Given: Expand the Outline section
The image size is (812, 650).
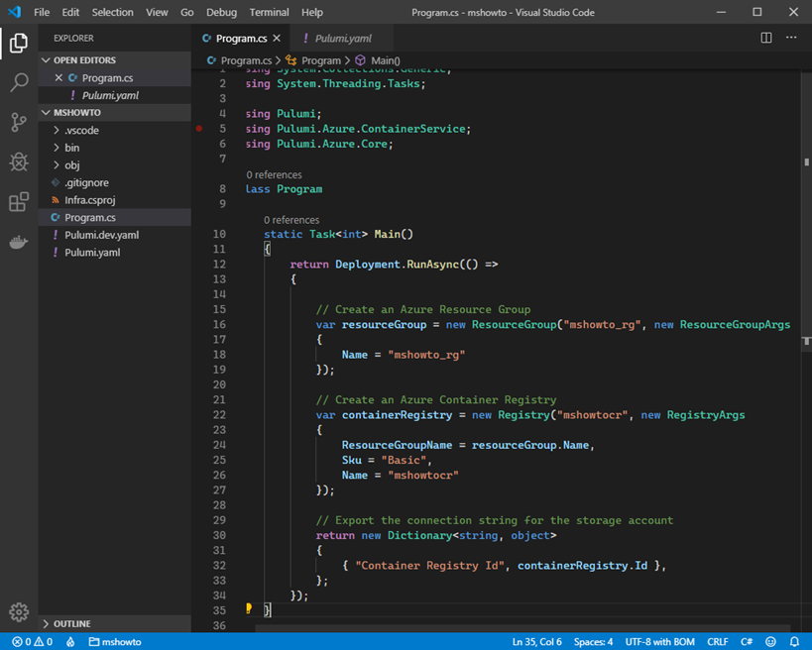Looking at the screenshot, I should [x=114, y=623].
